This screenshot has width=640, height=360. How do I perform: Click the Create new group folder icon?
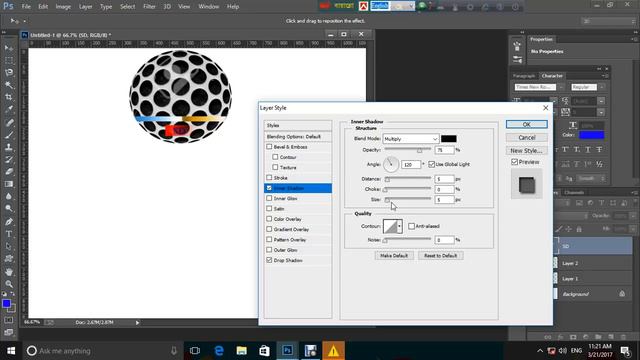(x=598, y=337)
